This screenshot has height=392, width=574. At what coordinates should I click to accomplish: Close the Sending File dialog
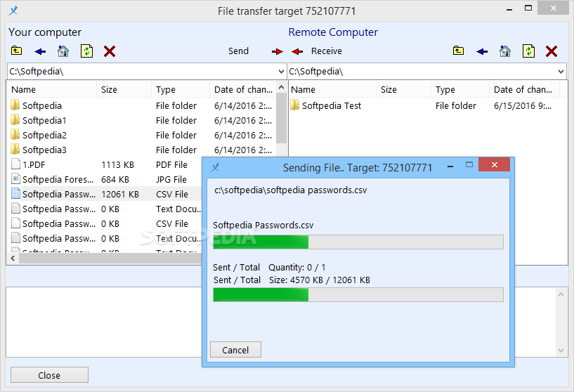pyautogui.click(x=494, y=164)
